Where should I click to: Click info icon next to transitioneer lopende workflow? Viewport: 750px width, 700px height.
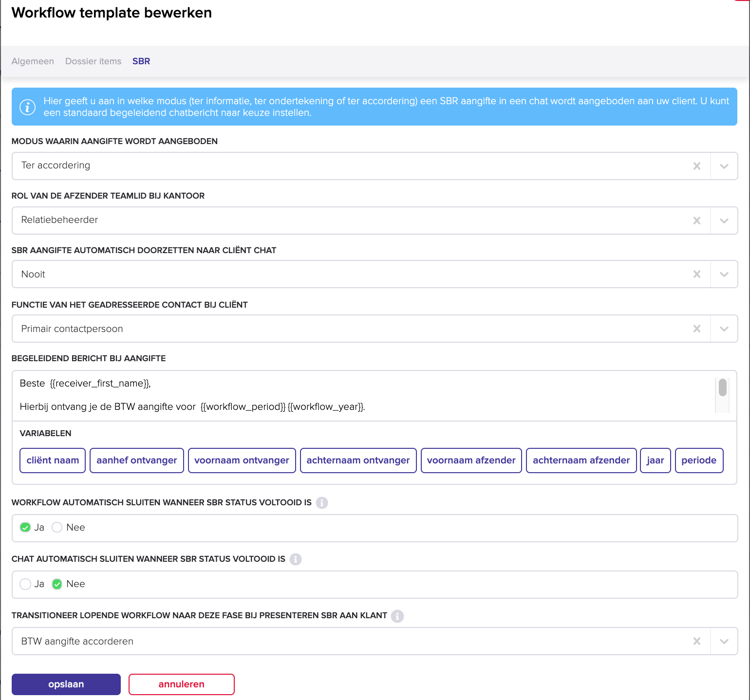pos(397,616)
